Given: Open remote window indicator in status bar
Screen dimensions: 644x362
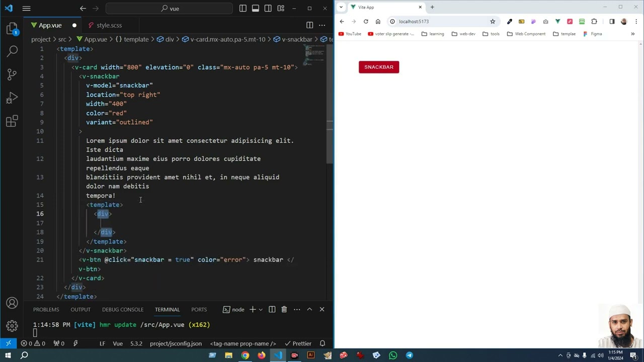Looking at the screenshot, I should click(x=9, y=343).
